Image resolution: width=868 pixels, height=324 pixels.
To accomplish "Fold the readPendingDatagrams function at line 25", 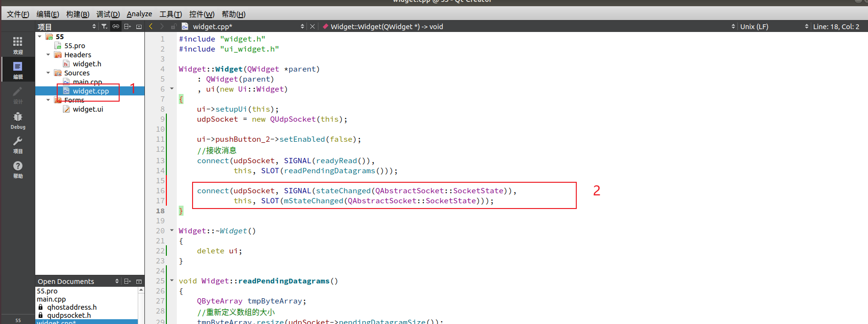I will tap(172, 281).
